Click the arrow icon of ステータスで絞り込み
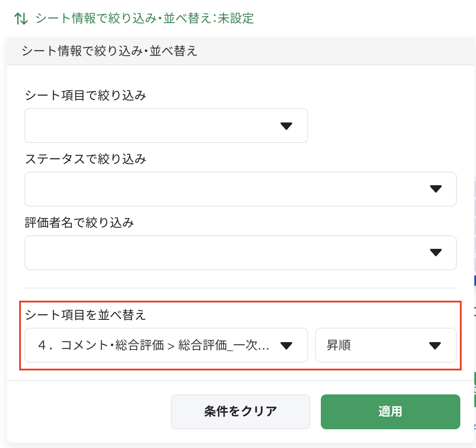 435,189
